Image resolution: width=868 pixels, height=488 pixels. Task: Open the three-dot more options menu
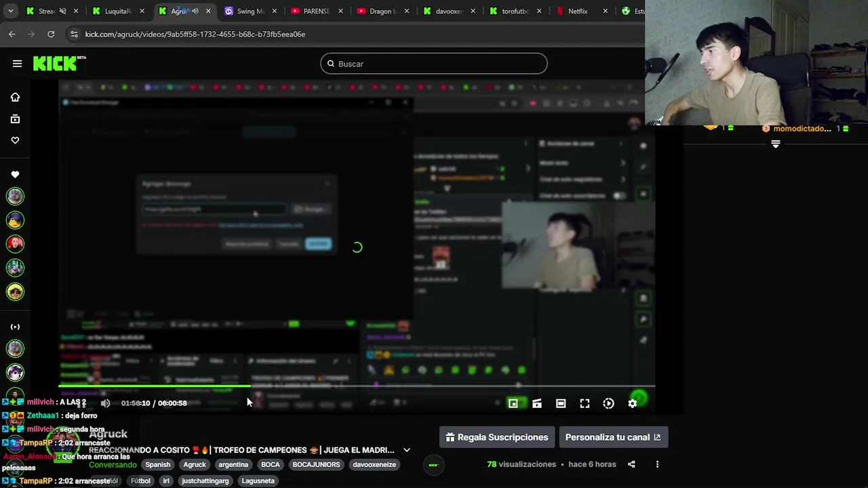(x=657, y=464)
